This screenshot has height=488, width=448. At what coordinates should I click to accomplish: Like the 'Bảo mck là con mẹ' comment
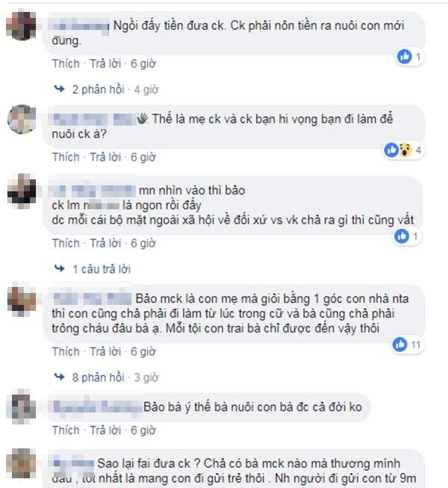tap(66, 352)
